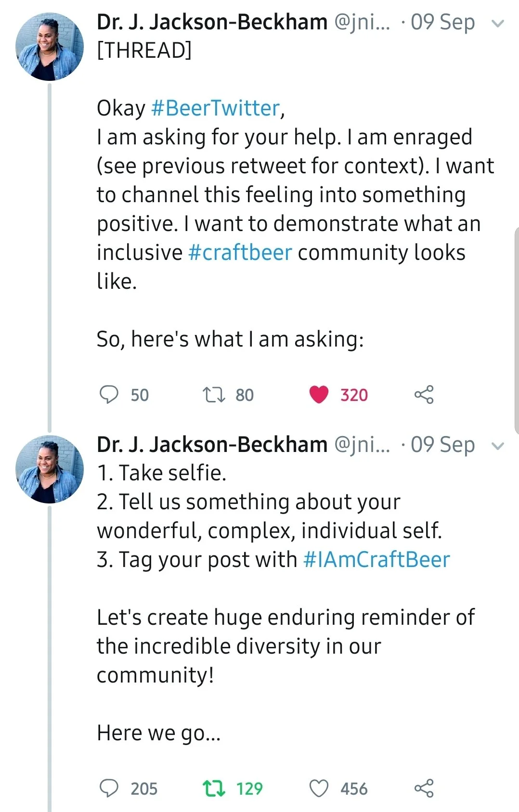Reply to the first [THREAD] tweet
This screenshot has height=812, width=519.
(109, 395)
